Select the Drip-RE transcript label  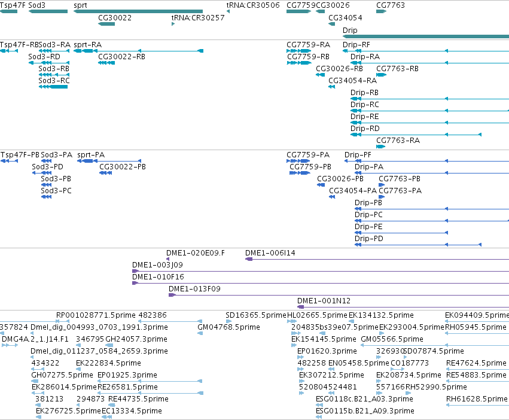tap(364, 116)
